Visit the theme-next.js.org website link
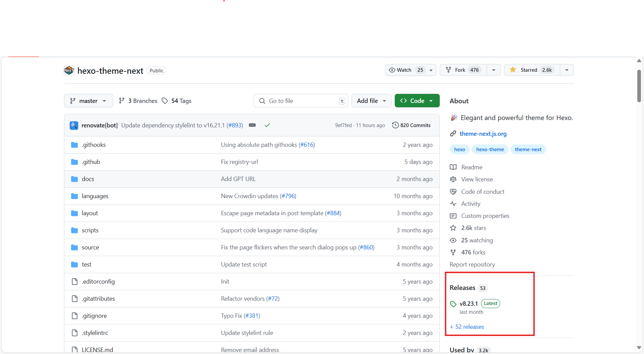 click(x=483, y=134)
